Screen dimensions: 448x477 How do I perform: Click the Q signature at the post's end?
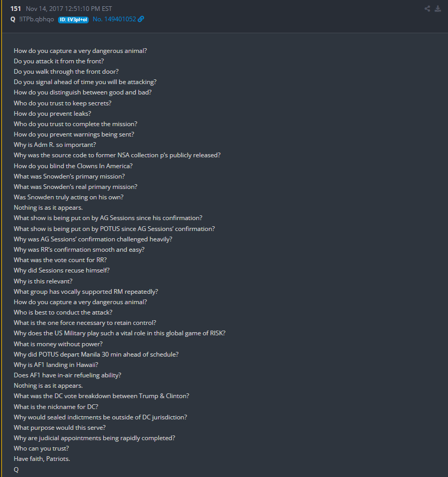click(16, 469)
